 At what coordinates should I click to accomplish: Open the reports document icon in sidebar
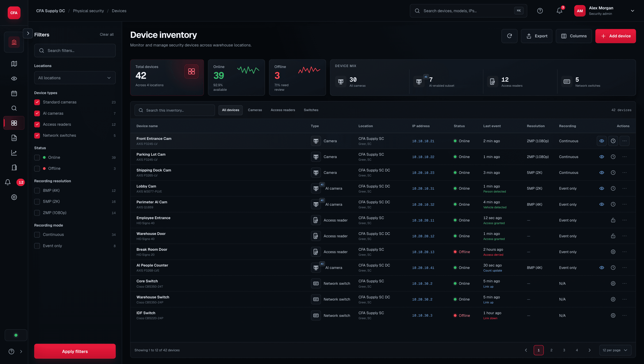[14, 138]
